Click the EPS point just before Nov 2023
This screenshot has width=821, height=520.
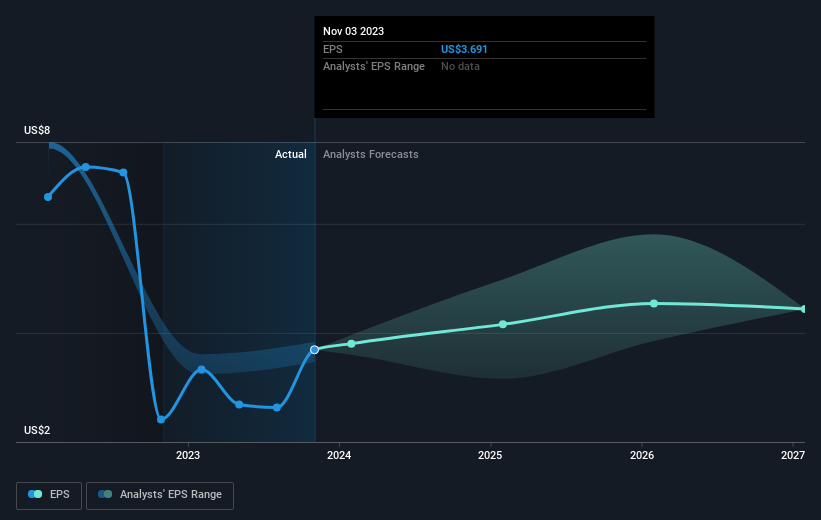click(x=277, y=407)
